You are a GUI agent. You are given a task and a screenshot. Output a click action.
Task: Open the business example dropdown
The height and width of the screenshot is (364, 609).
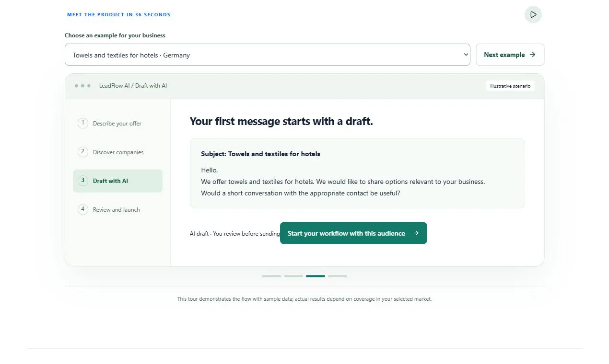coord(268,55)
